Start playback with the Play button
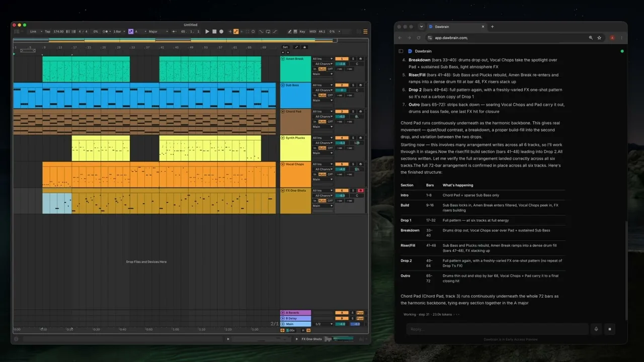Viewport: 644px width, 362px height. click(207, 31)
